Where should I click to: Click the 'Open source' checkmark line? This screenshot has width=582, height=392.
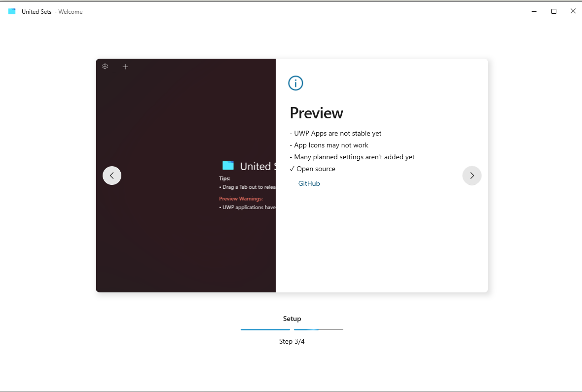point(313,169)
